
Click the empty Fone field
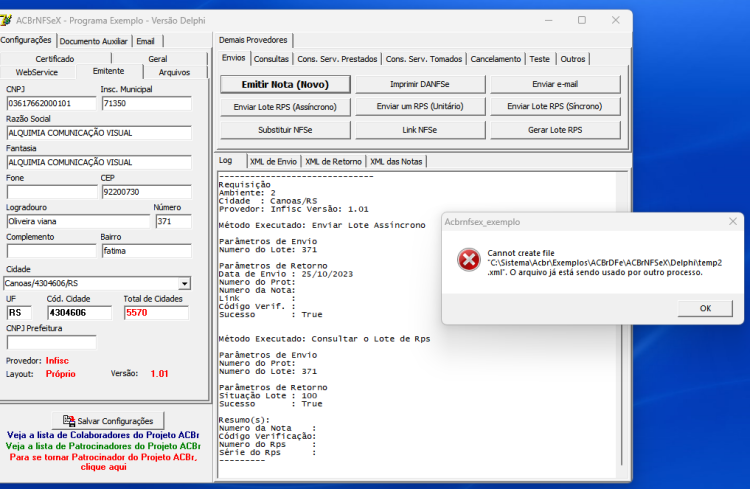(x=52, y=192)
